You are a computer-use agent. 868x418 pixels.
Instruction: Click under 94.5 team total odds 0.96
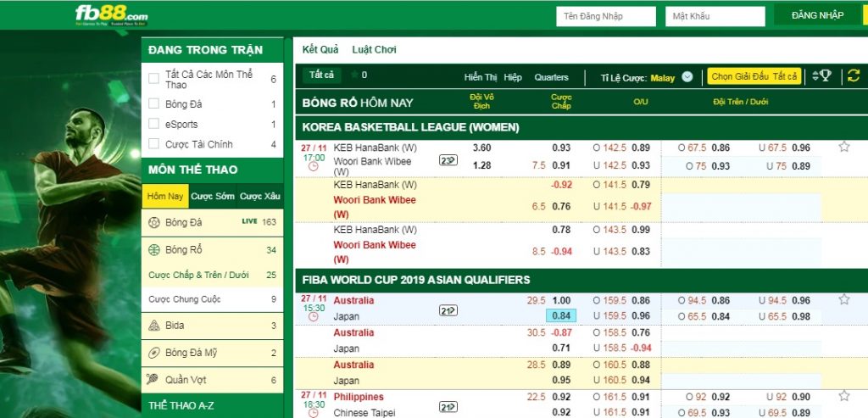(x=801, y=300)
